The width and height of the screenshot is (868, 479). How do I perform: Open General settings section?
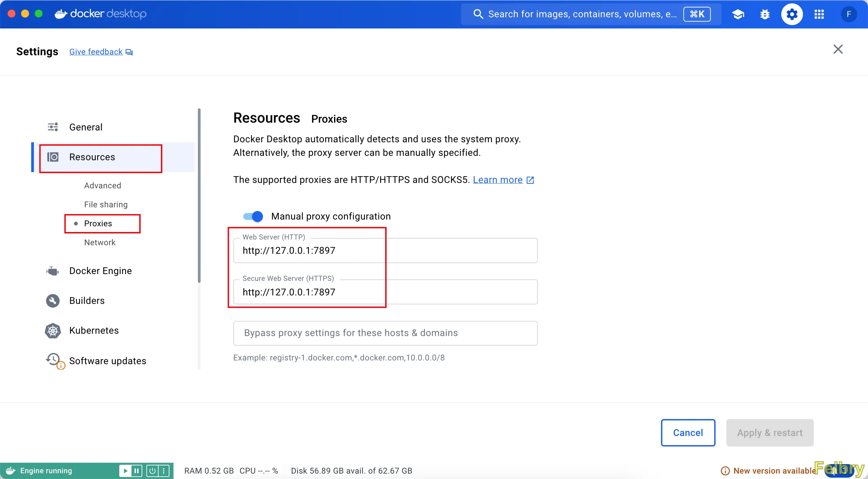click(113, 127)
